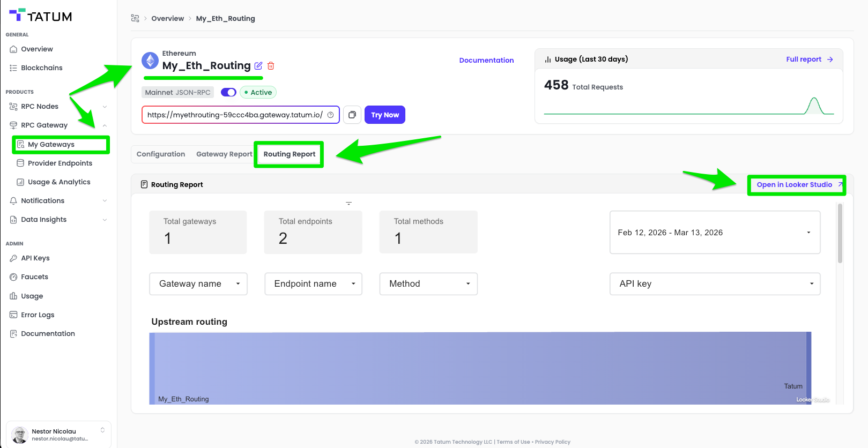The width and height of the screenshot is (868, 448).
Task: Click the API Keys key icon
Action: coord(13,258)
